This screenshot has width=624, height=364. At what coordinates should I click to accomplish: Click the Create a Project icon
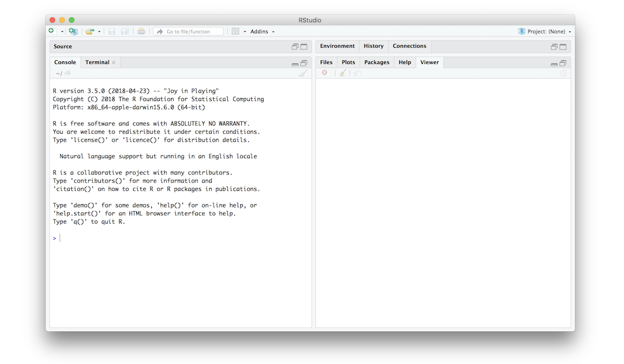73,32
